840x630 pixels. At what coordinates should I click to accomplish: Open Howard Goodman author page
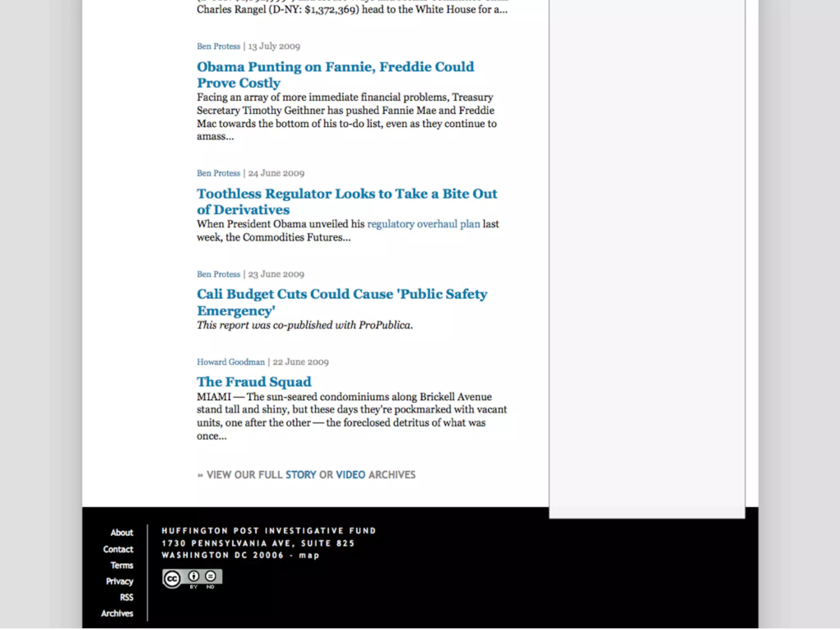point(231,362)
